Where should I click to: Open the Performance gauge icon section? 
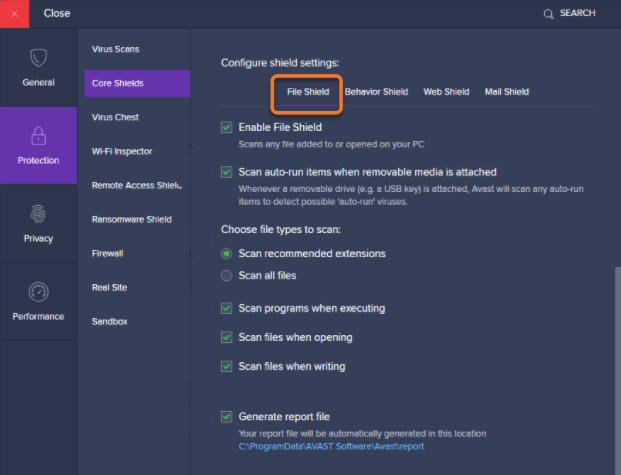(38, 292)
